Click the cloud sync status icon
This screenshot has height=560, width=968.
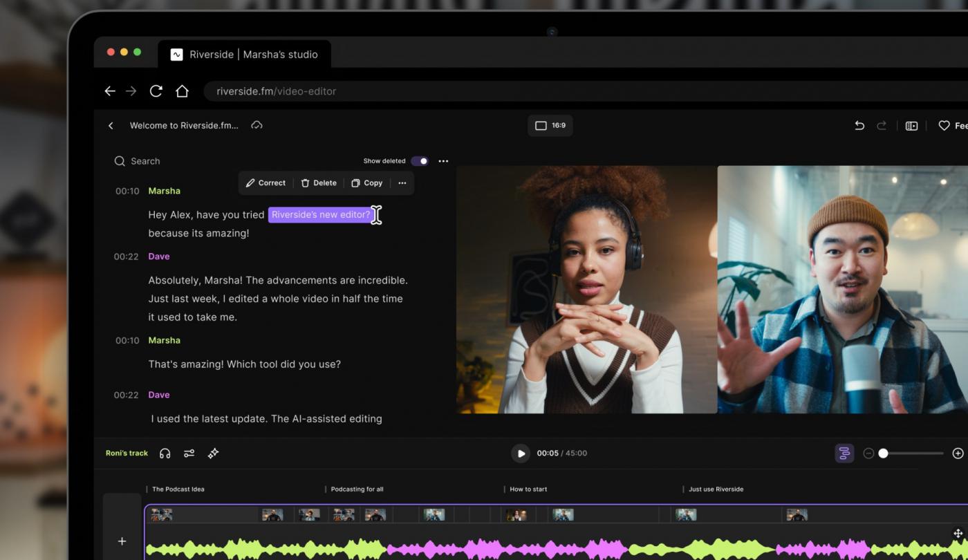(257, 125)
